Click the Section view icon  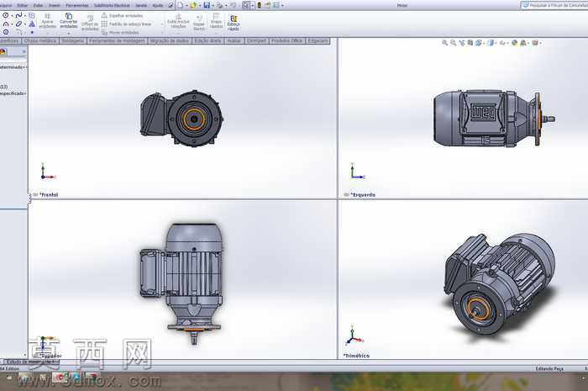pyautogui.click(x=470, y=43)
